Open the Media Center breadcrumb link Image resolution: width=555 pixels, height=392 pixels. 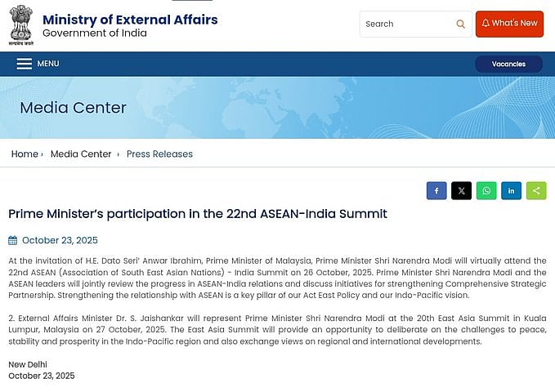click(x=81, y=154)
